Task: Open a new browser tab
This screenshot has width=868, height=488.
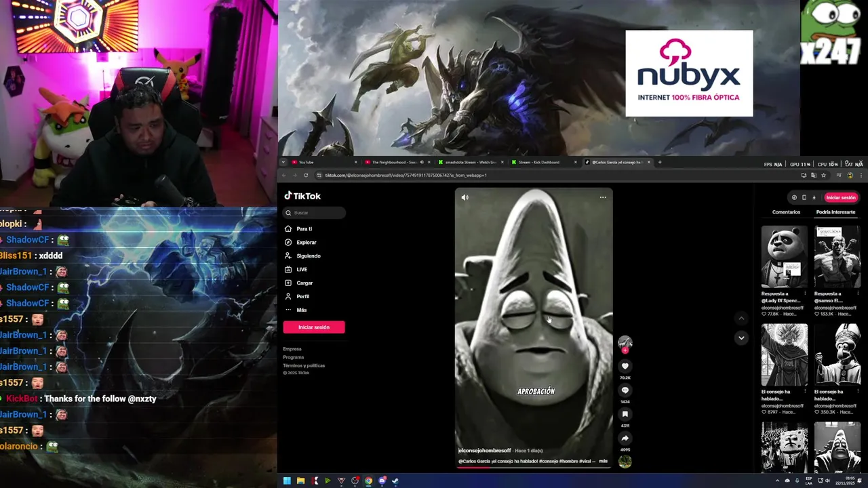Action: click(659, 163)
